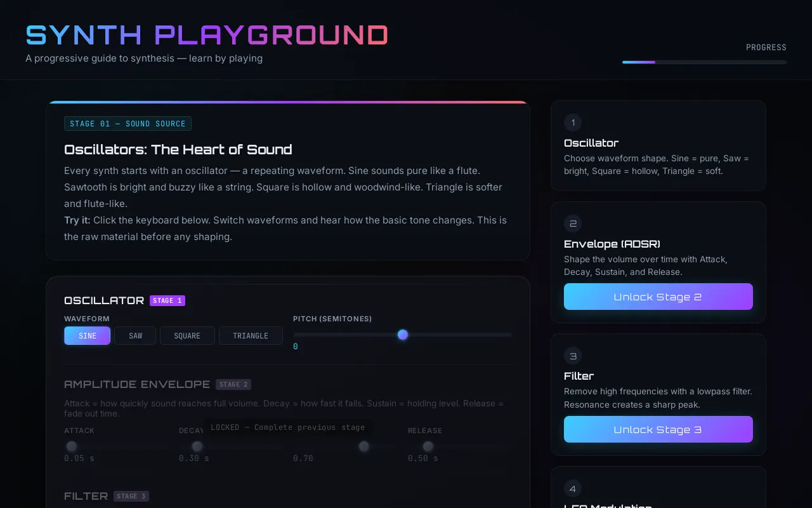
Task: Click the STAGE 3 badge beside FILTER
Action: (131, 496)
